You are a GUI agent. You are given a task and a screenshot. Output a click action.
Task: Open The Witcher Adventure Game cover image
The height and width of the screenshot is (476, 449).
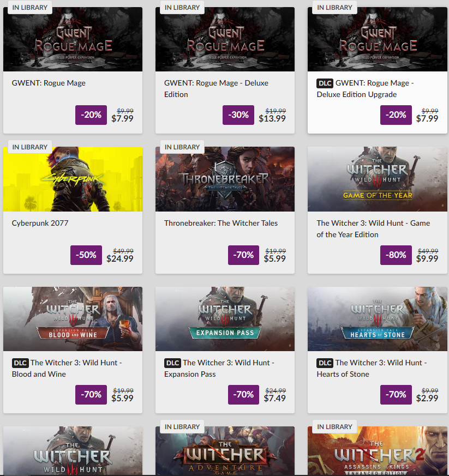tap(225, 451)
